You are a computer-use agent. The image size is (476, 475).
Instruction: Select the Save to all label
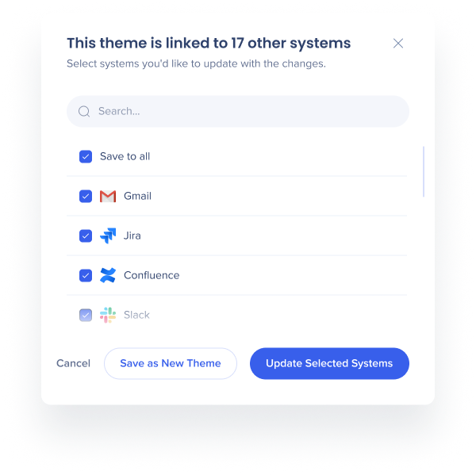click(125, 156)
